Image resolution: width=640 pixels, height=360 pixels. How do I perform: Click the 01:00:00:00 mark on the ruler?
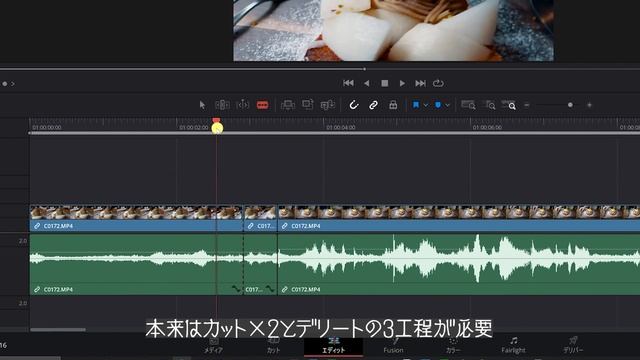point(47,127)
